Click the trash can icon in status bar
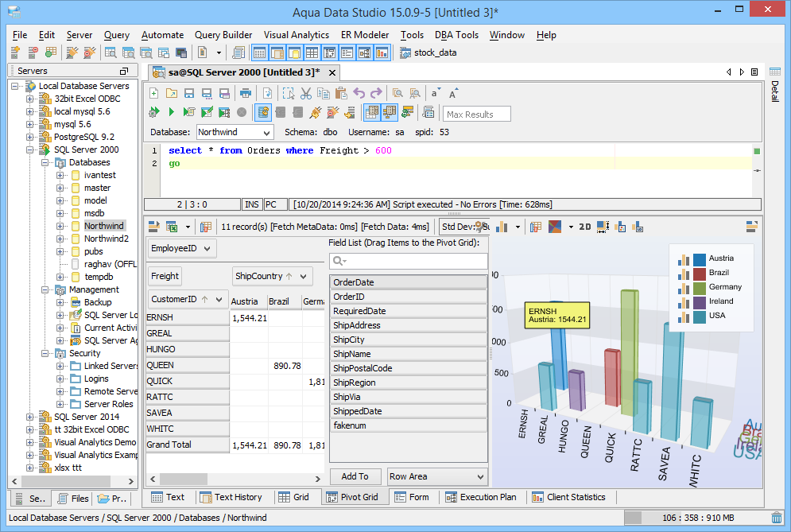 pos(777,518)
